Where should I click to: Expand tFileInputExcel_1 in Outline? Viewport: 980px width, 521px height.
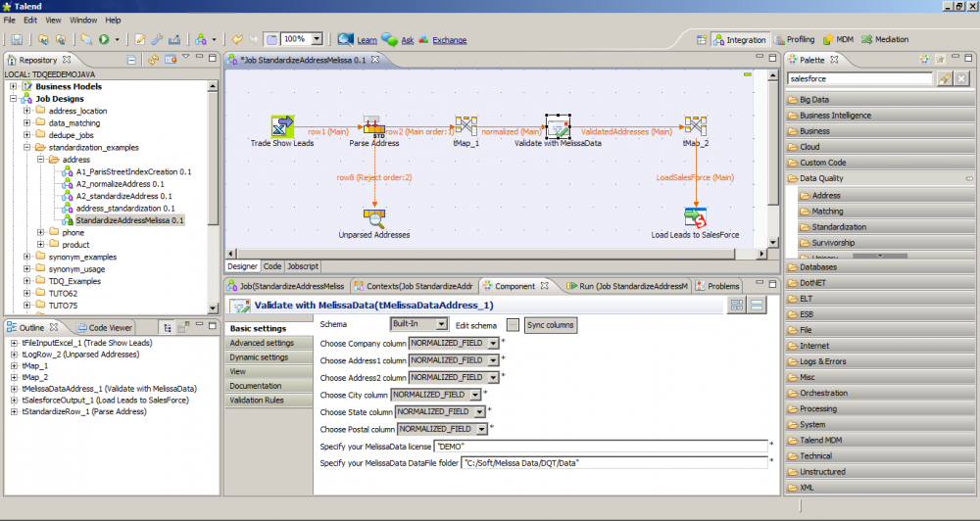point(14,343)
